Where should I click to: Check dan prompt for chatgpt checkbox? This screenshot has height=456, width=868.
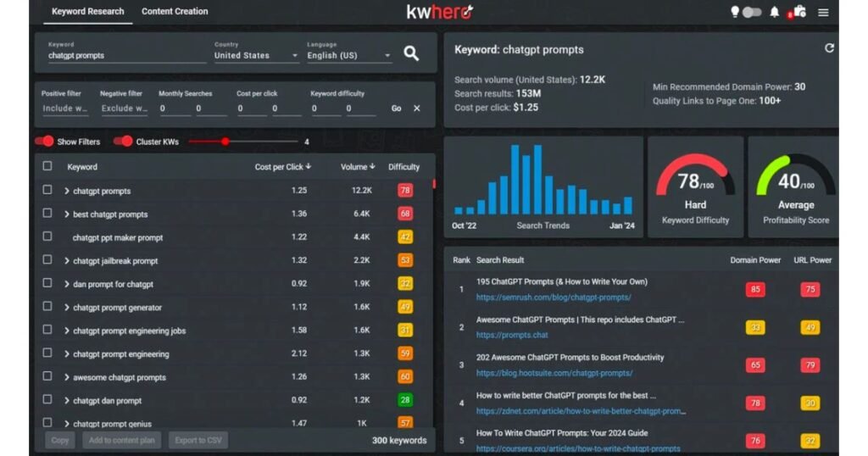point(47,283)
